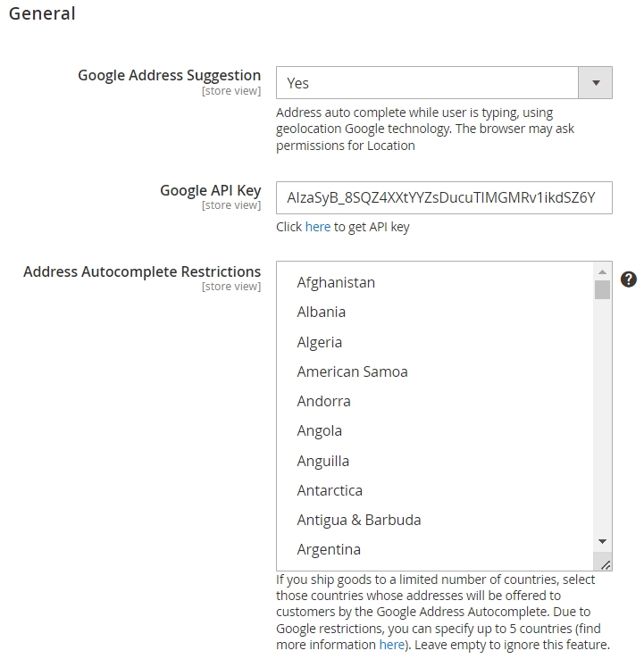
Task: Click inside the Google API Key field
Action: point(444,198)
